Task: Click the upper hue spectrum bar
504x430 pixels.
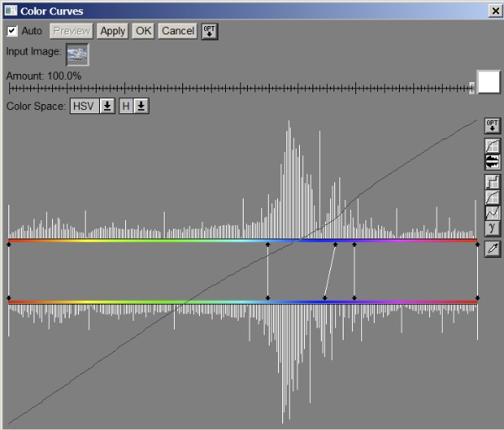Action: [x=168, y=241]
